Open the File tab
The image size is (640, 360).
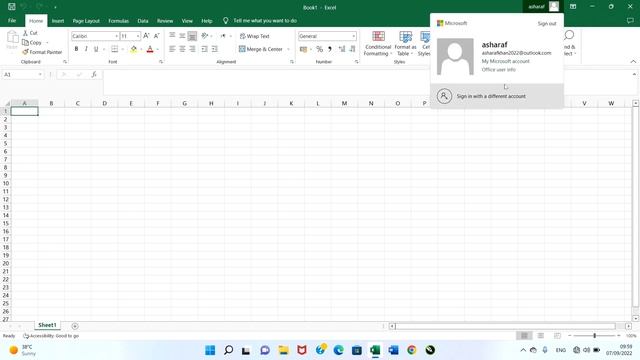[12, 20]
